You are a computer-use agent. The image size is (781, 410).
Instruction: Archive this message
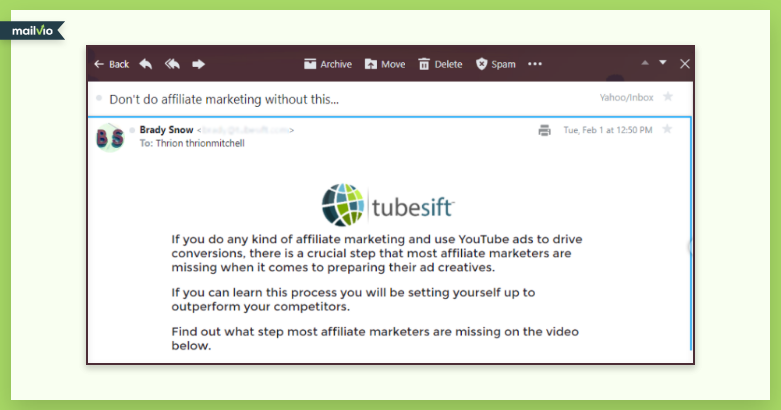pos(328,64)
